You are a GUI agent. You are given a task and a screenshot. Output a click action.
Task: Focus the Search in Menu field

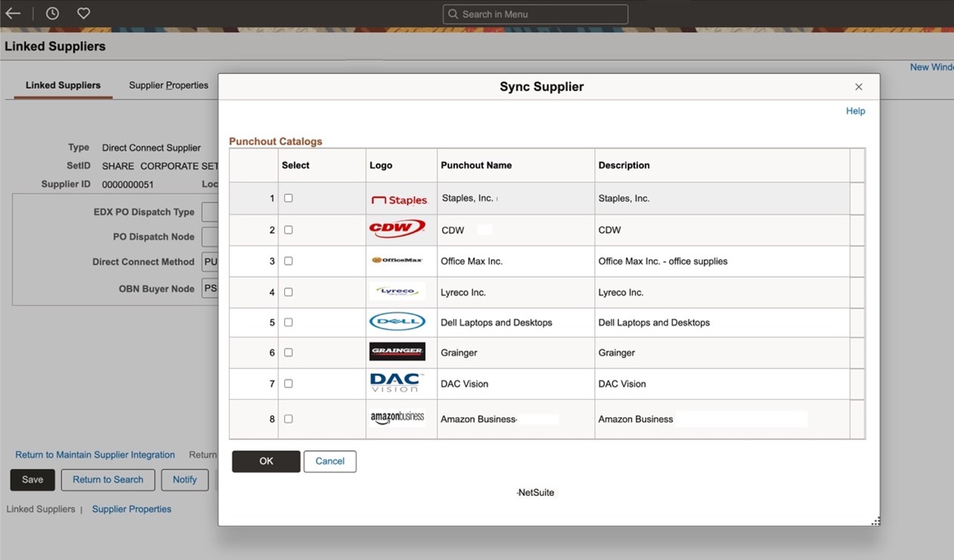tap(535, 14)
